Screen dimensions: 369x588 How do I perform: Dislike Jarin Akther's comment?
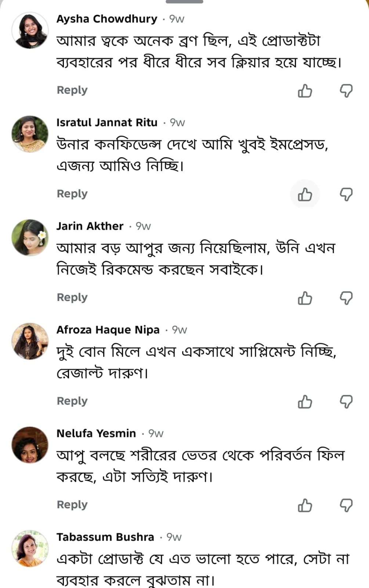tap(346, 298)
